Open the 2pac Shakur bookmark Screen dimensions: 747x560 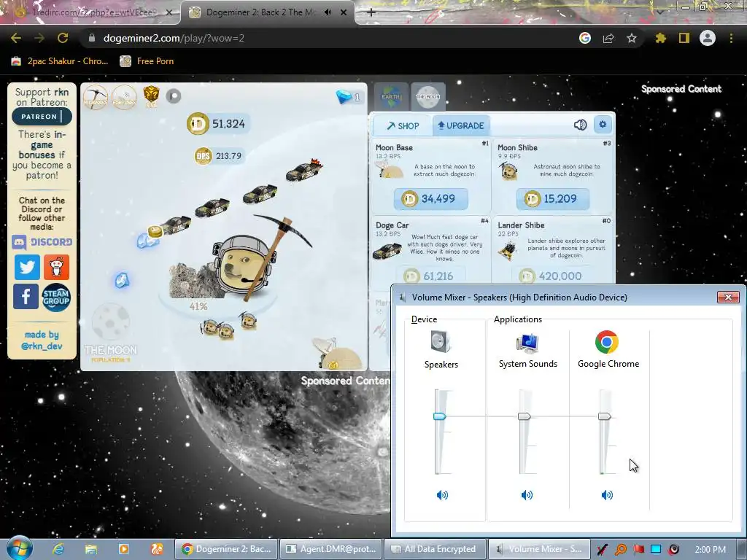coord(60,61)
